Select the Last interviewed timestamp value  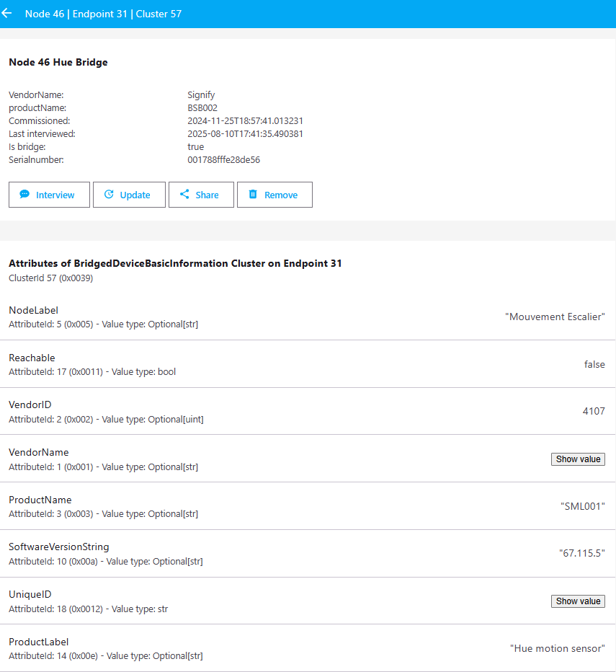coord(245,133)
